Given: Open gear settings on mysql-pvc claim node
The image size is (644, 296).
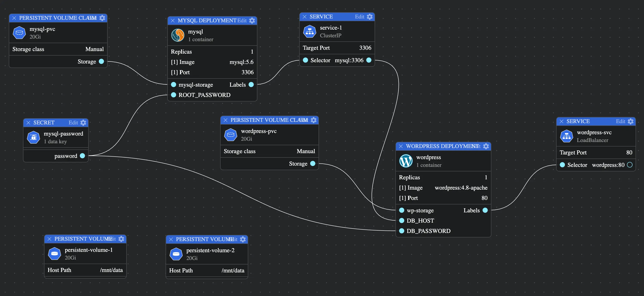Looking at the screenshot, I should point(102,18).
